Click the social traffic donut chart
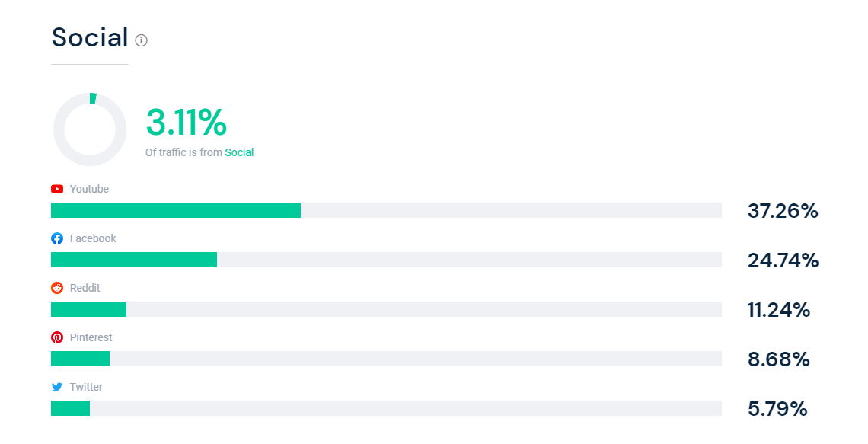The height and width of the screenshot is (444, 868). (x=90, y=129)
